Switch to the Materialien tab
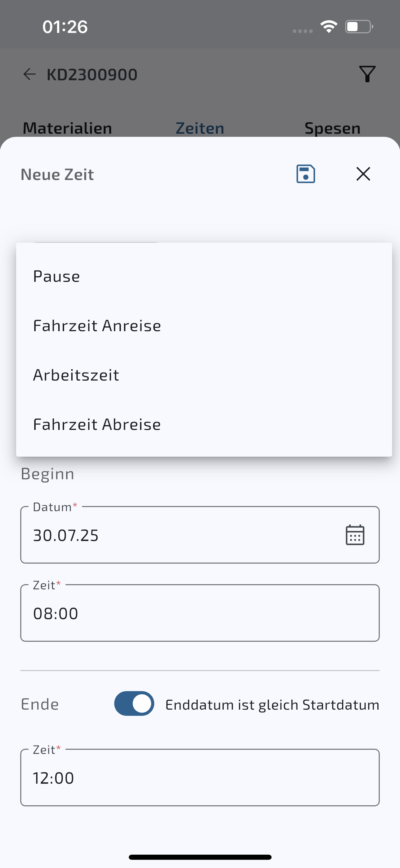This screenshot has width=400, height=868. click(67, 129)
